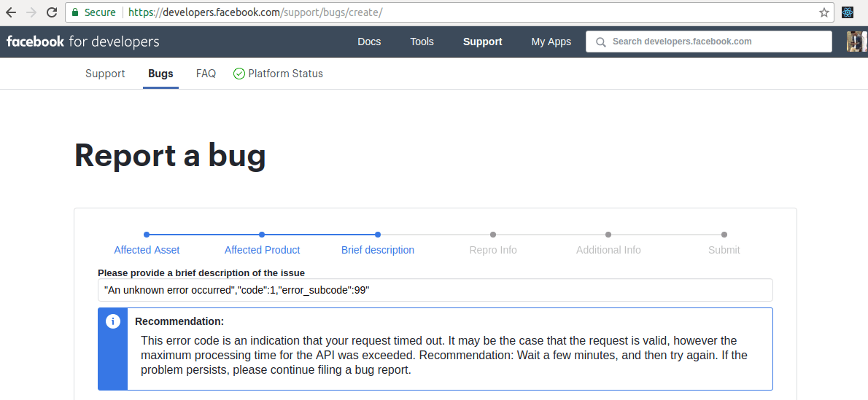Switch to the Support sub-tab

105,74
